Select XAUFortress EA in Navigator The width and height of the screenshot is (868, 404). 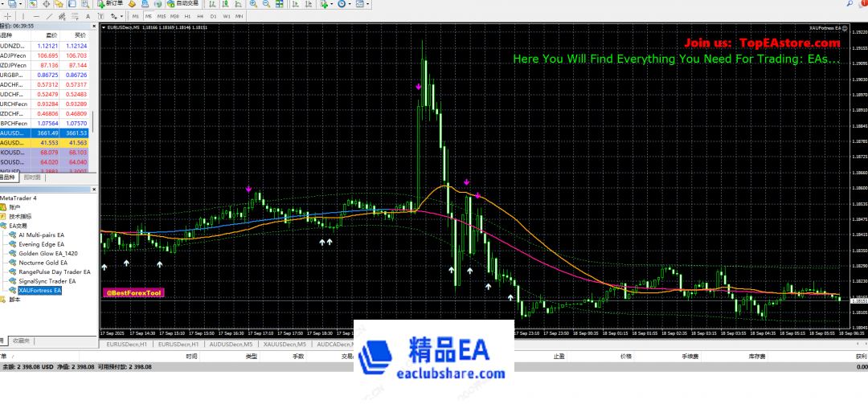click(x=40, y=290)
